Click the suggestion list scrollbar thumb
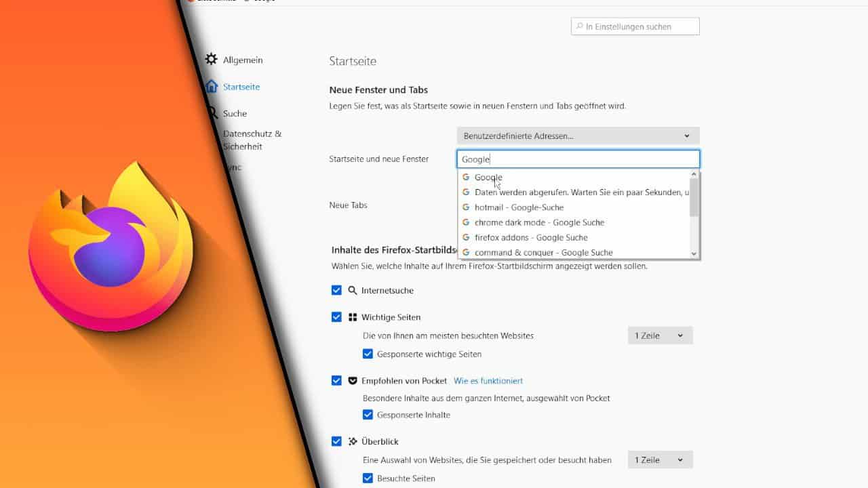Image resolution: width=868 pixels, height=488 pixels. tap(694, 199)
